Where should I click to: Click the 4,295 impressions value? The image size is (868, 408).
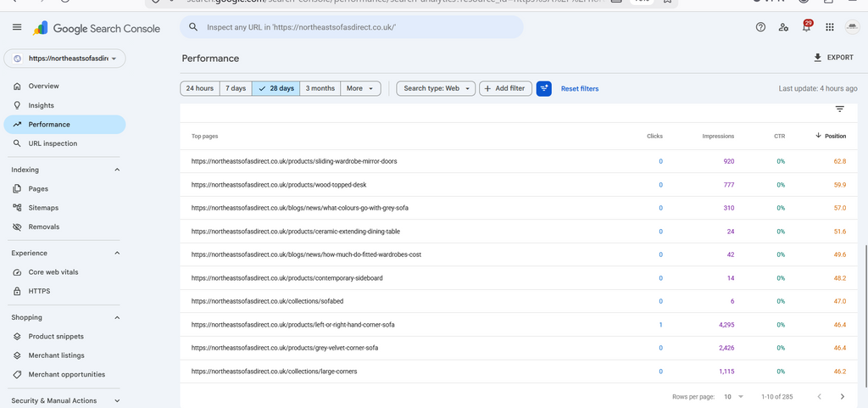tap(726, 325)
